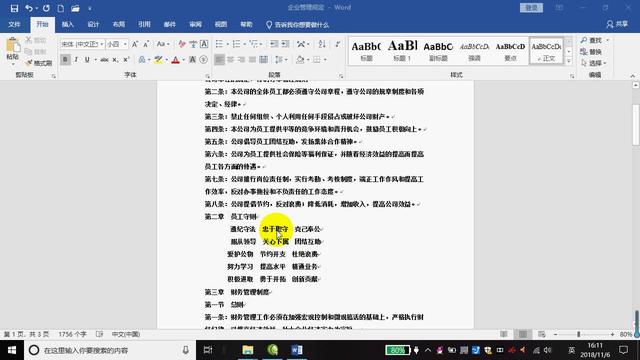Switch to read mode view

[504, 334]
